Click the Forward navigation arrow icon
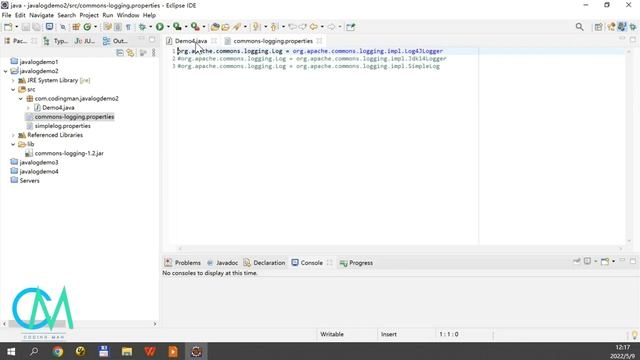Viewport: 640px width, 360px height. (331, 27)
